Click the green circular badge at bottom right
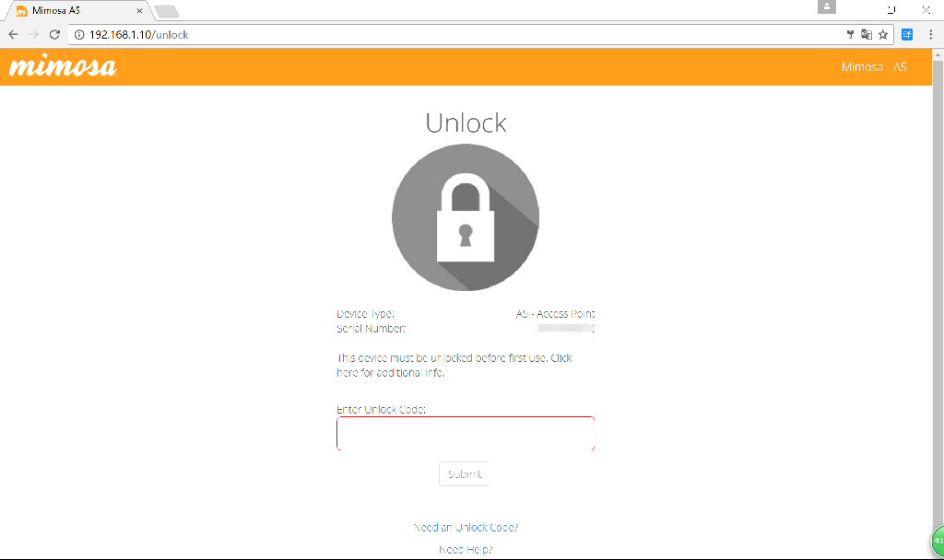Viewport: 944px width, 560px height. [938, 541]
